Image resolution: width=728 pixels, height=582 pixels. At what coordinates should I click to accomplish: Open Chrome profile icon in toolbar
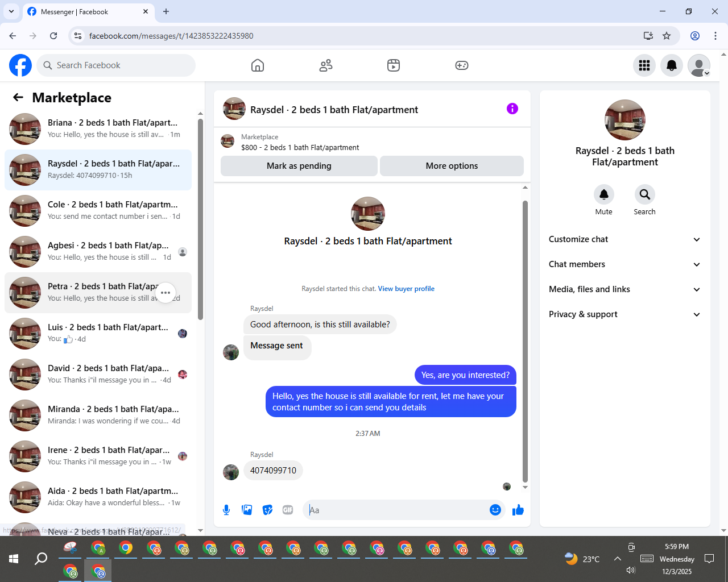tap(695, 36)
